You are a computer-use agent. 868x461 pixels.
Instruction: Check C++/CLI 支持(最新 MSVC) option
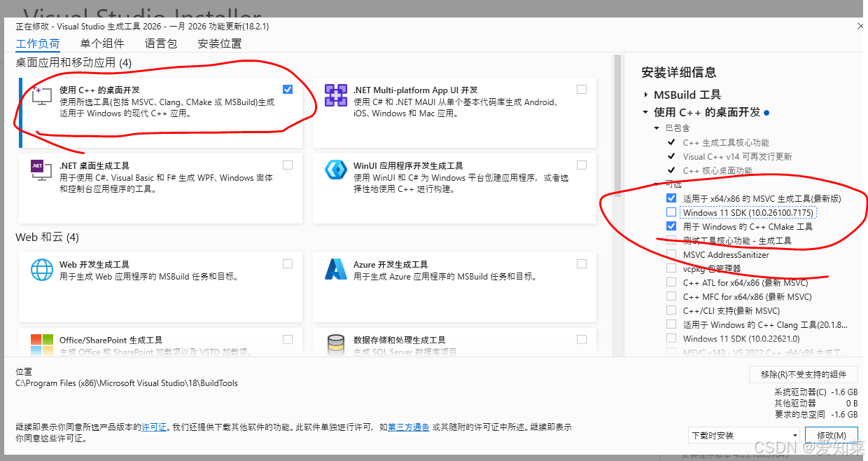671,310
